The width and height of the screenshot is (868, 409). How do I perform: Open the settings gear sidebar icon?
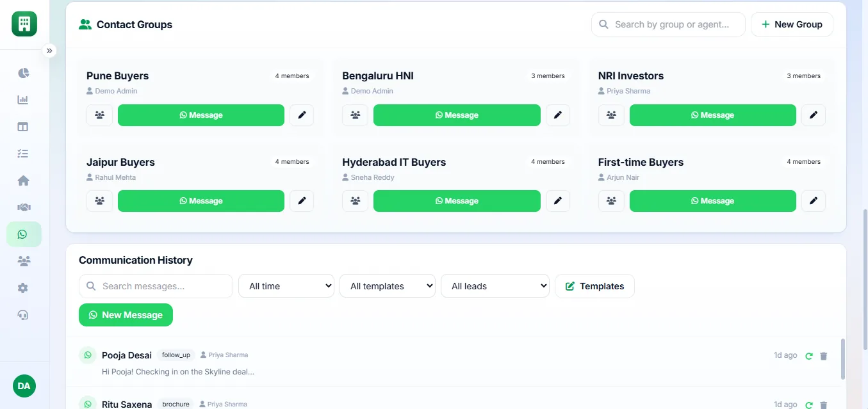(24, 288)
